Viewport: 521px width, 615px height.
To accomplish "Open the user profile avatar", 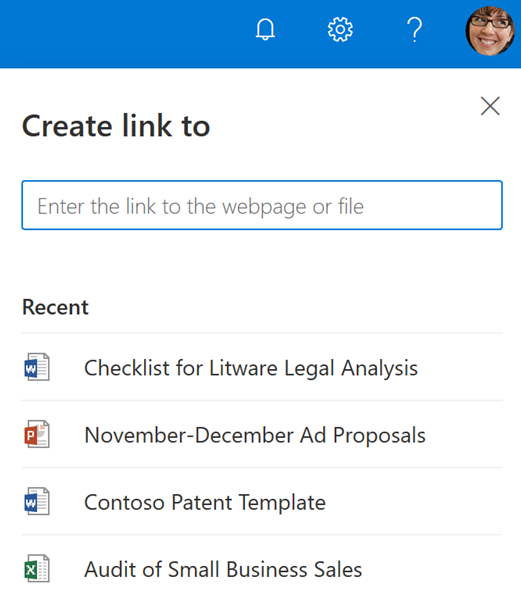I will (x=490, y=31).
